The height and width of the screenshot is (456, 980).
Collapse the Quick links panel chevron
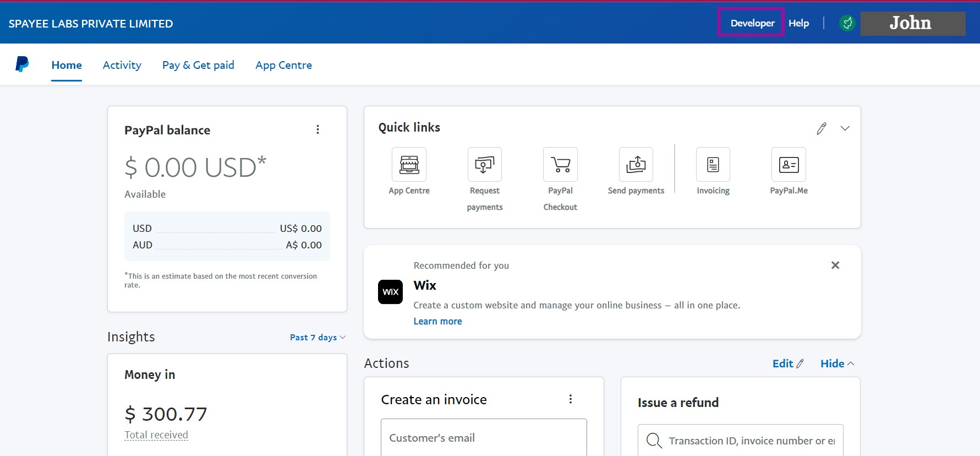[845, 128]
